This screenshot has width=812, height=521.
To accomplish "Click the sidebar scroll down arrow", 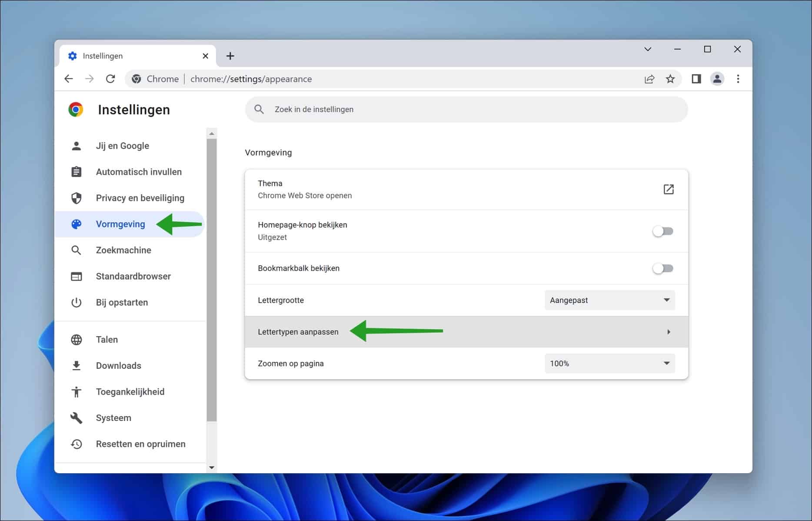I will click(212, 468).
